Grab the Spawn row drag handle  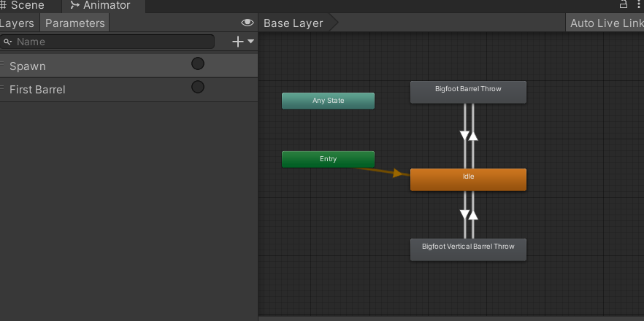(2, 64)
